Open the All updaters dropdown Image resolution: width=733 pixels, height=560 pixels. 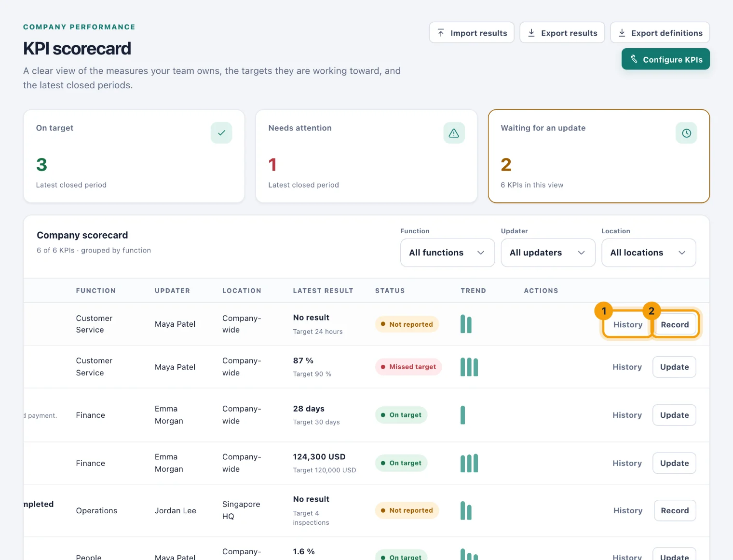548,253
